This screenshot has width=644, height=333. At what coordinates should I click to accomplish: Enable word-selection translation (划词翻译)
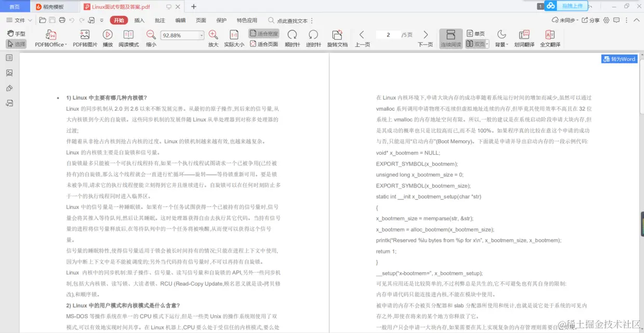click(524, 38)
